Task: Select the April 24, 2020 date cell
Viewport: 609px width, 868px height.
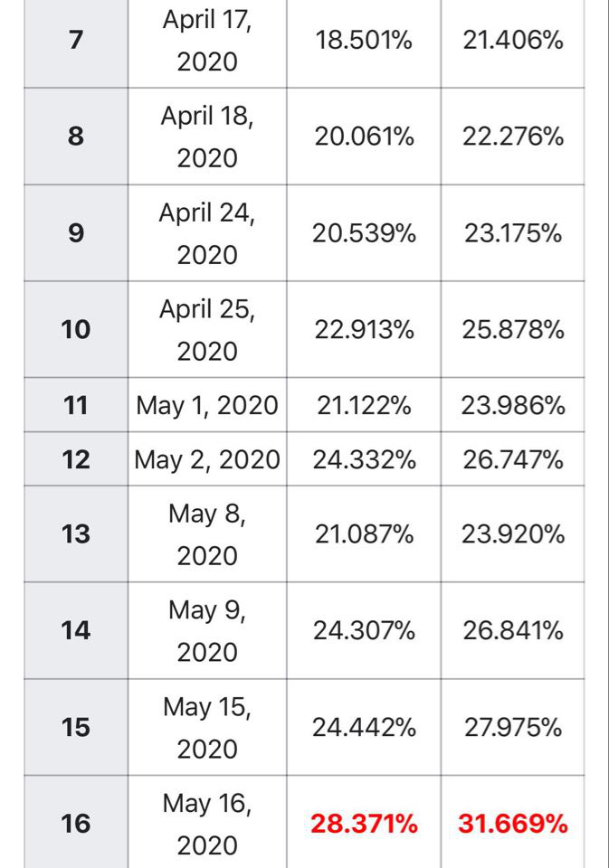Action: pyautogui.click(x=207, y=233)
